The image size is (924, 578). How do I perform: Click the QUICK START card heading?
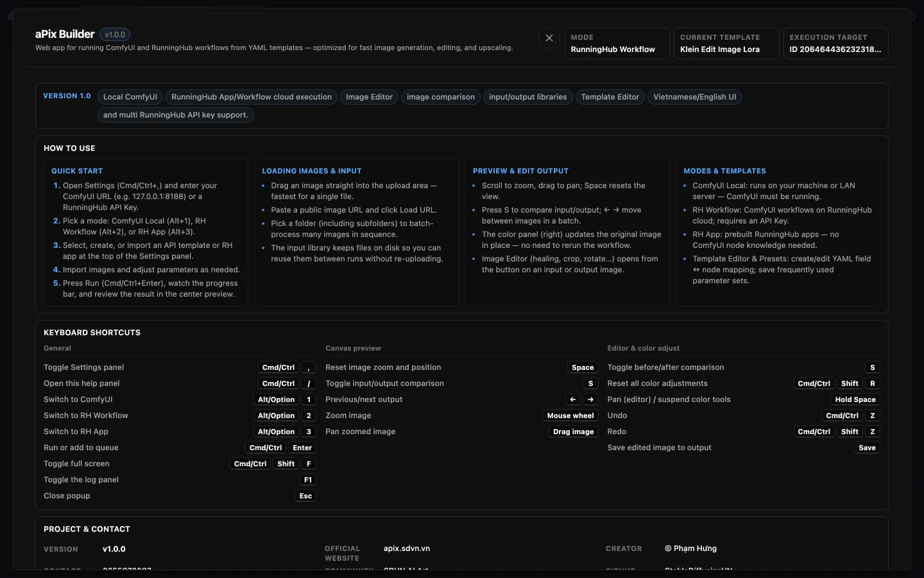[x=77, y=171]
